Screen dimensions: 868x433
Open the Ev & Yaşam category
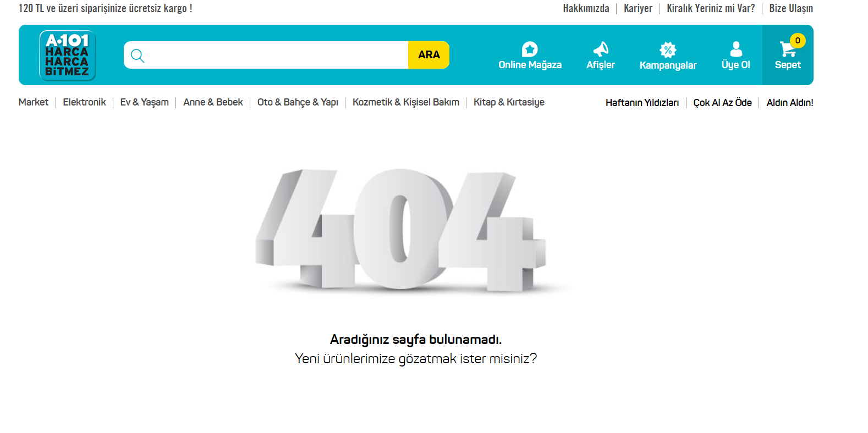click(x=145, y=102)
